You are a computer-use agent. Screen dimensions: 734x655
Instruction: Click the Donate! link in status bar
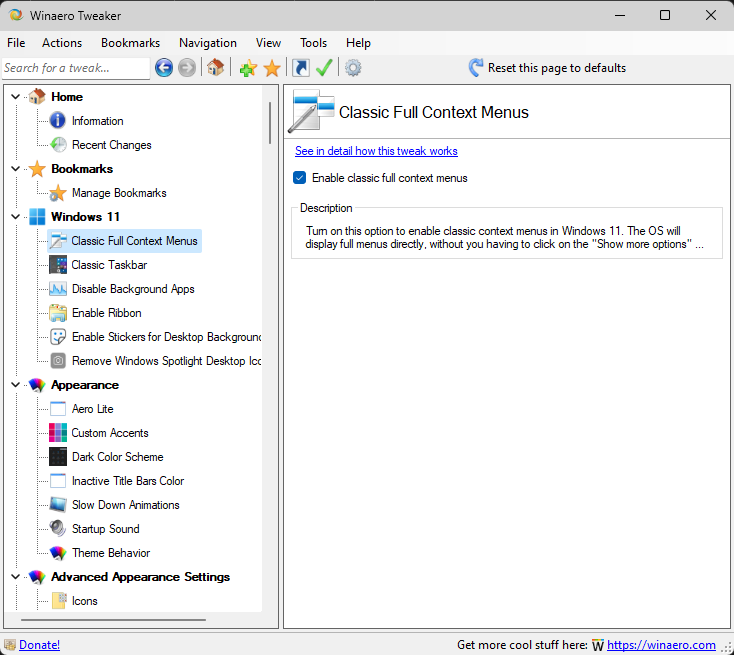[39, 645]
